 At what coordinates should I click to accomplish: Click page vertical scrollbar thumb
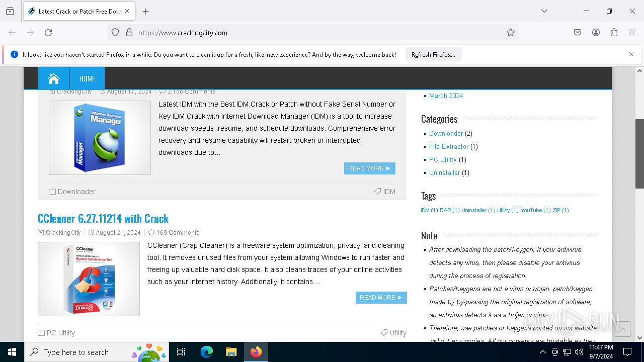639,154
